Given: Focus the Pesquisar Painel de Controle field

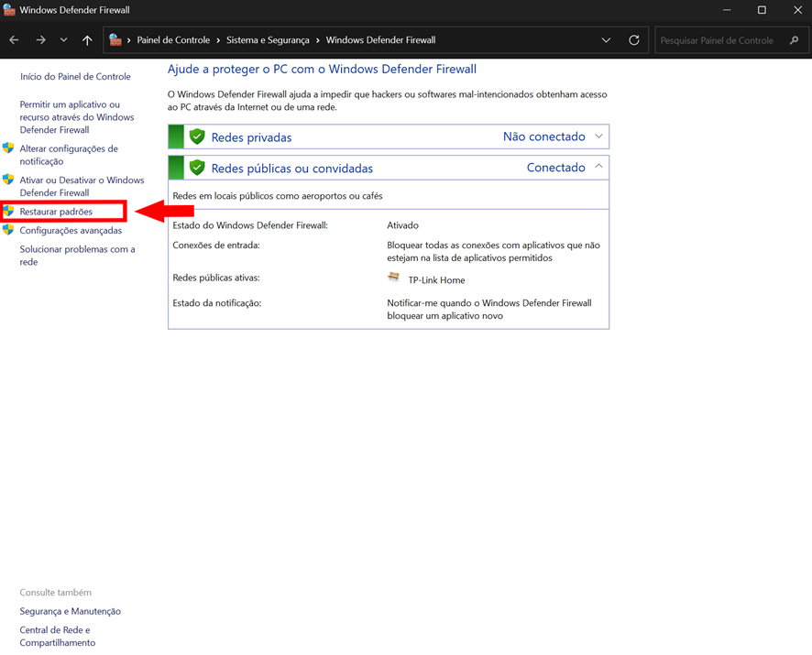Looking at the screenshot, I should (718, 40).
